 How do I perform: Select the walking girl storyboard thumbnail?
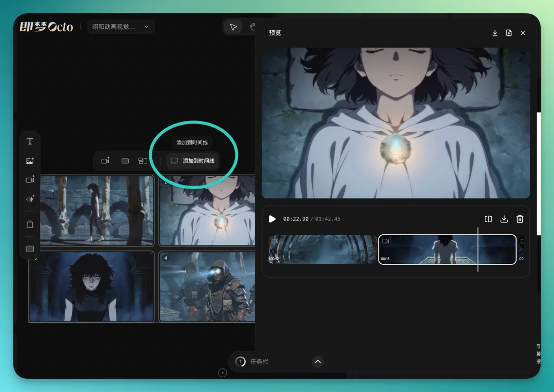[x=91, y=211]
